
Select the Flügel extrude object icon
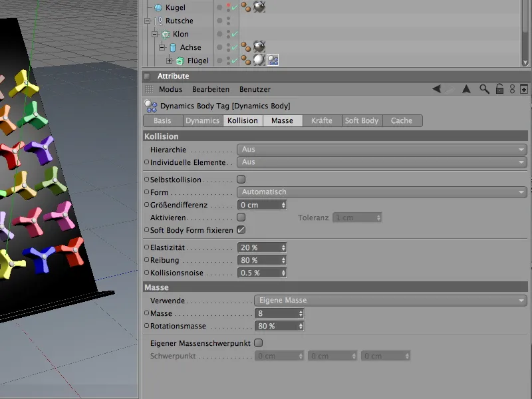180,61
